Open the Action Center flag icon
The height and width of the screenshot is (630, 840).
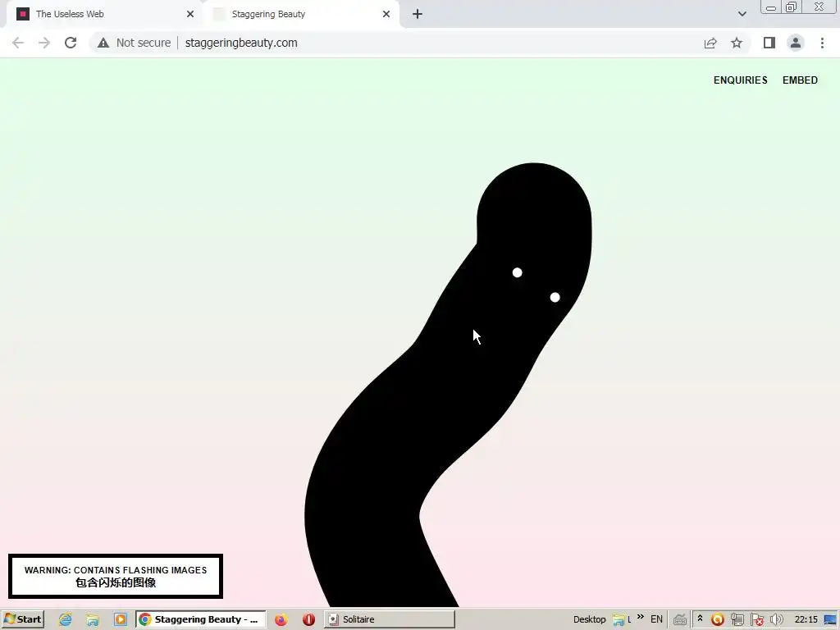point(757,620)
